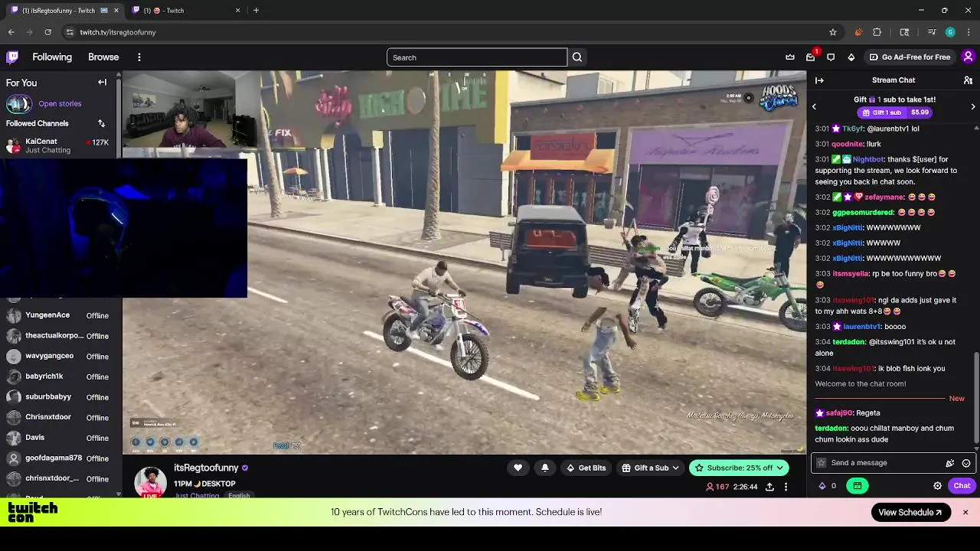Open a new browser tab
980x551 pixels.
click(x=256, y=10)
